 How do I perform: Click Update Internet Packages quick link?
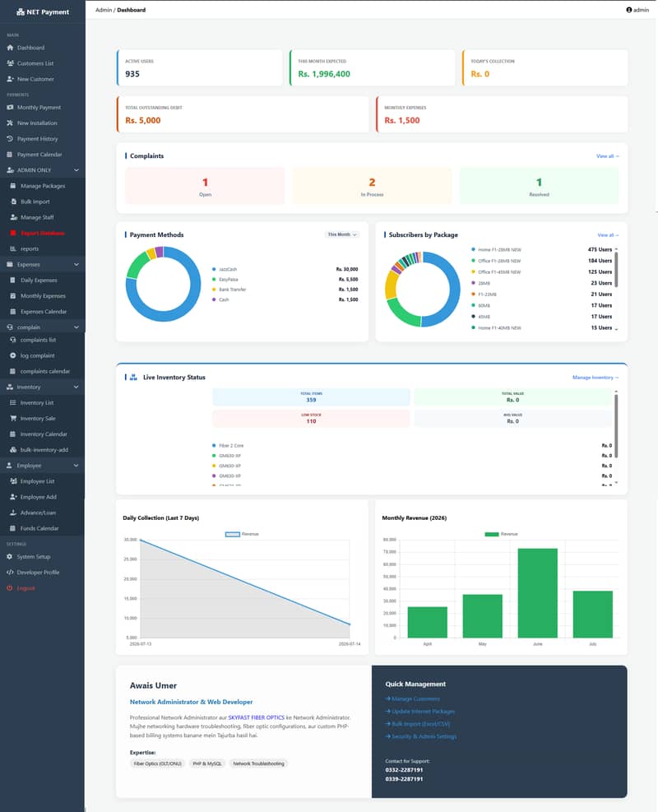419,712
